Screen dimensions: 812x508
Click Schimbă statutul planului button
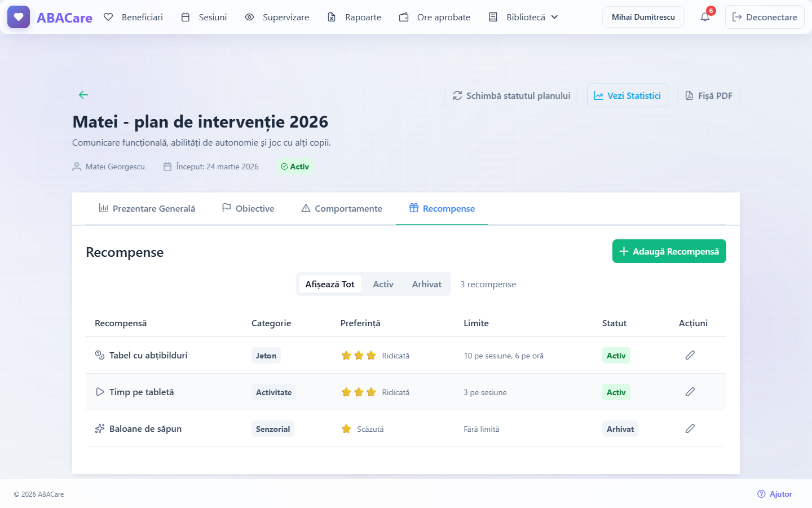511,95
